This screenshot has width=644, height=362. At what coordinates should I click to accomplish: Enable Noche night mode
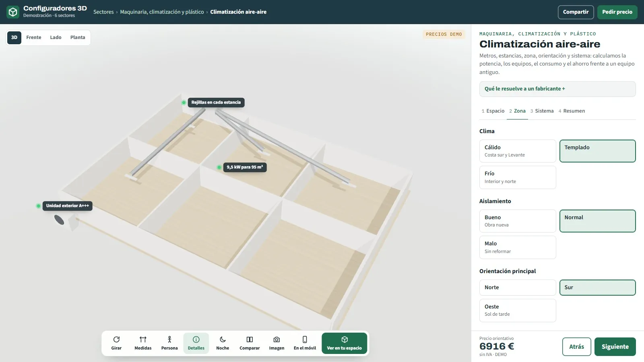tap(223, 343)
